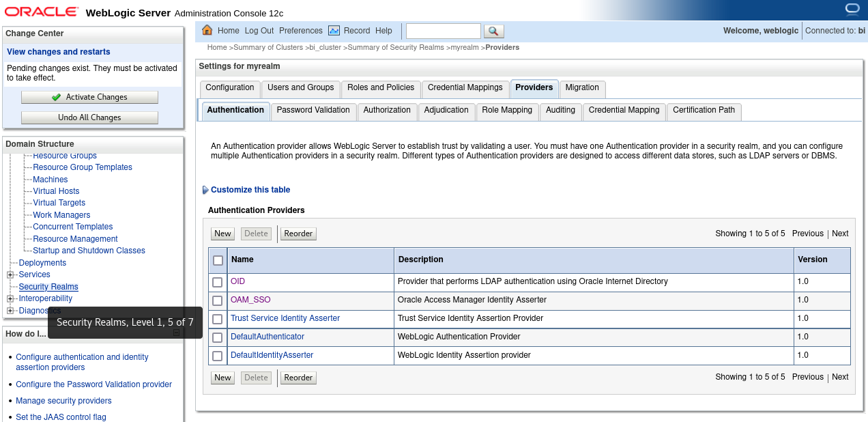868x422 pixels.
Task: Click the Customize this table arrow icon
Action: pyautogui.click(x=205, y=191)
